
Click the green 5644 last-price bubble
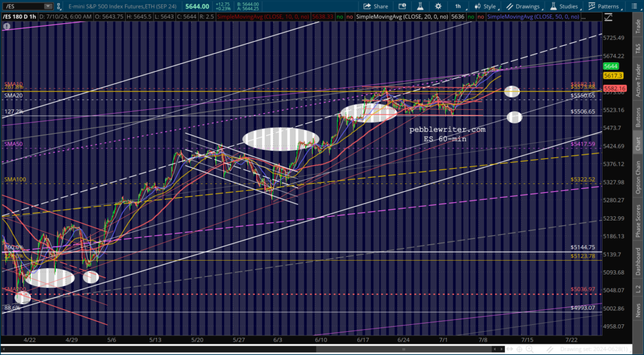[611, 67]
